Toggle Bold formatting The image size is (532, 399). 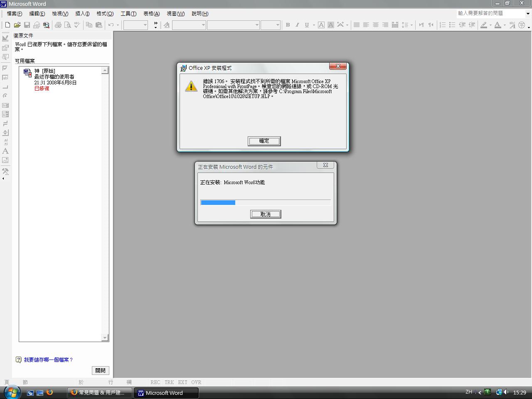[x=288, y=25]
